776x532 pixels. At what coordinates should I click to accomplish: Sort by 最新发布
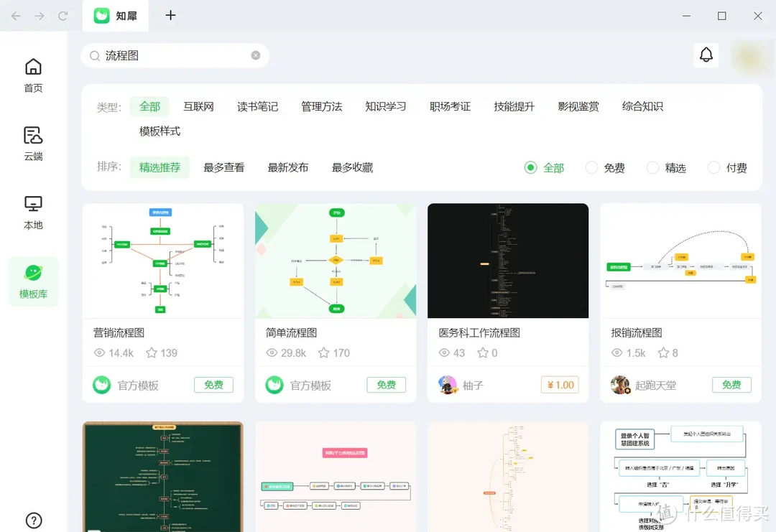pyautogui.click(x=288, y=167)
